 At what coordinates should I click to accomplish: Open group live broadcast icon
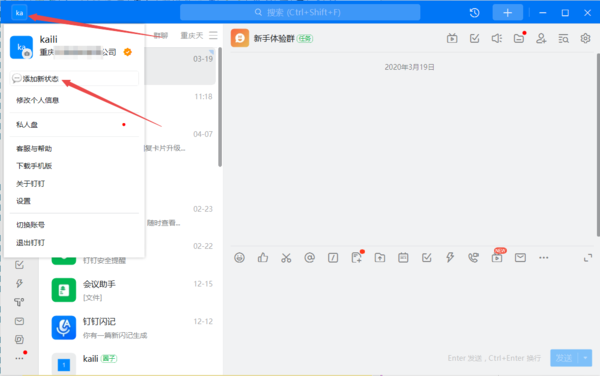[x=452, y=38]
